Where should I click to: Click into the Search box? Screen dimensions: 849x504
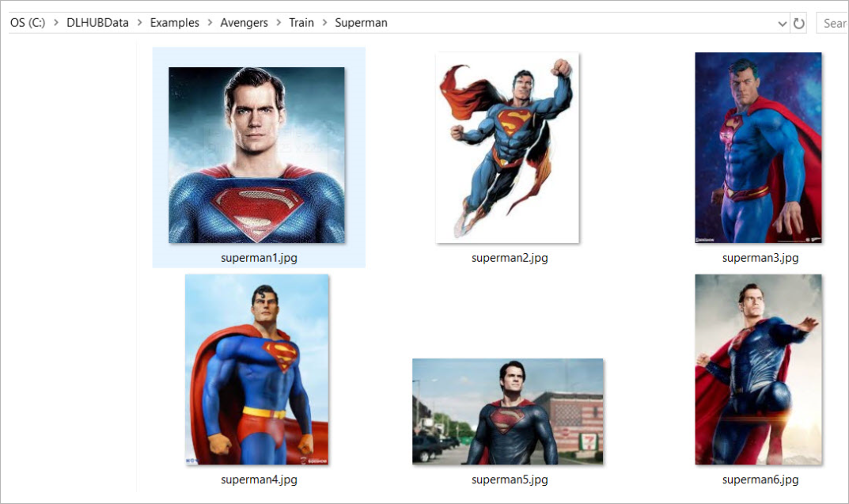click(834, 24)
